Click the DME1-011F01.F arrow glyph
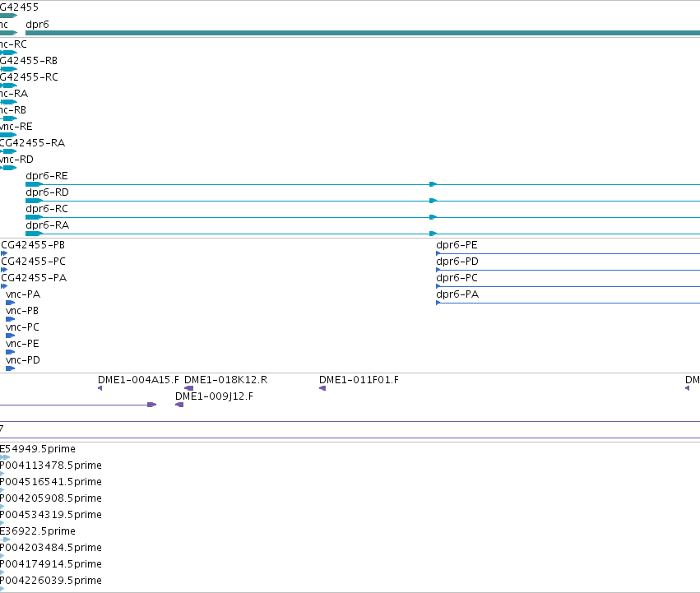Image resolution: width=700 pixels, height=593 pixels. point(322,388)
